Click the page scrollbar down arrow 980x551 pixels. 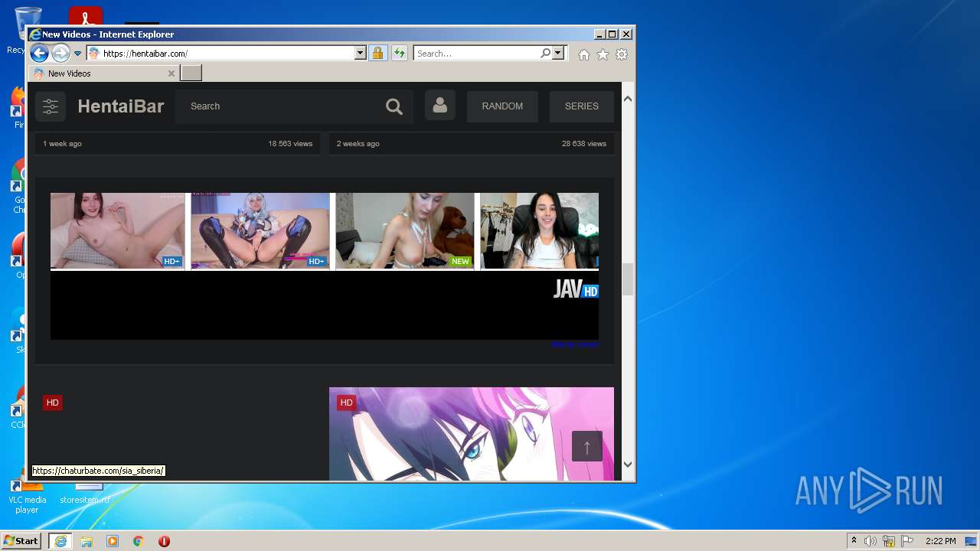tap(628, 464)
